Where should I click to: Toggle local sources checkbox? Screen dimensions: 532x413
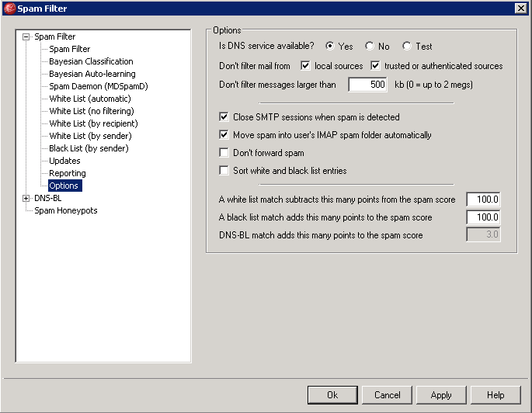coord(305,66)
